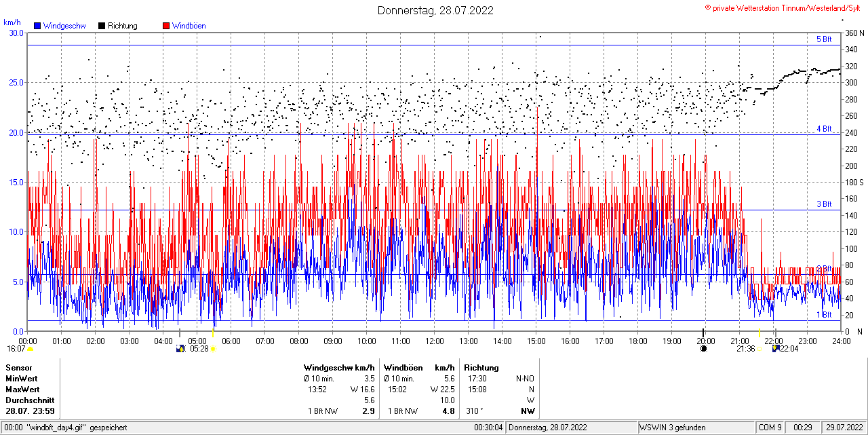Click the 15:02 max gust time
Image resolution: width=868 pixels, height=435 pixels.
point(397,389)
